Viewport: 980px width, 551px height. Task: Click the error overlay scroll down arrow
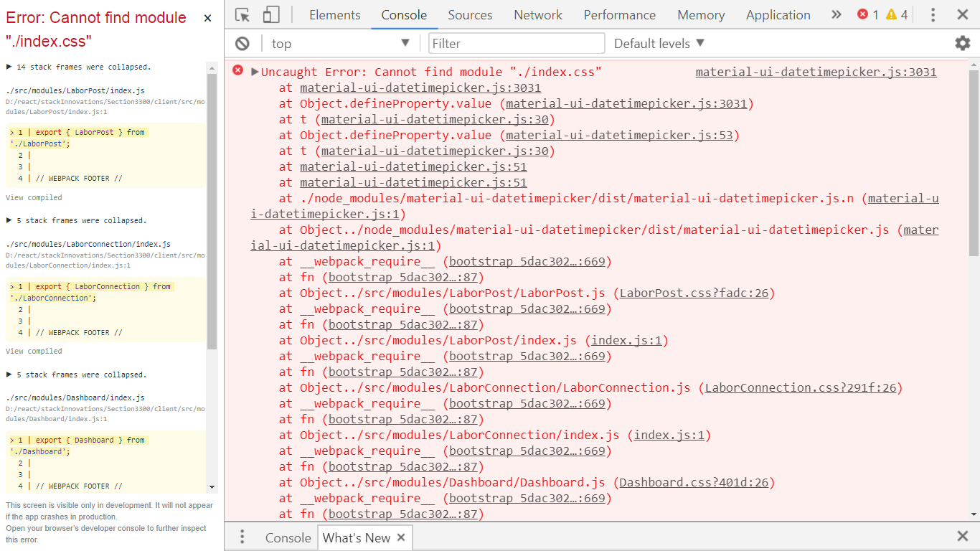[212, 487]
